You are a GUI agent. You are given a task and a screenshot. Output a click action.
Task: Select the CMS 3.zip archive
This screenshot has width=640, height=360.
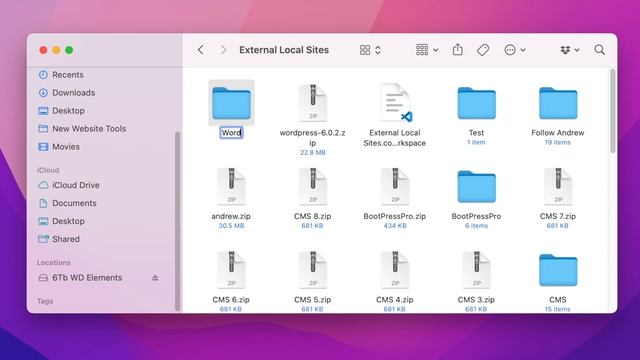(476, 270)
